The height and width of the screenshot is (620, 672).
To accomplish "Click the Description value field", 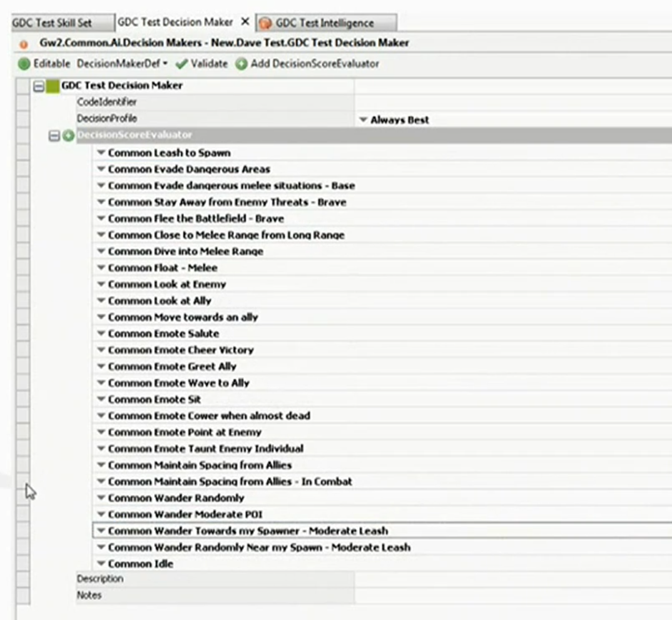I will 512,579.
